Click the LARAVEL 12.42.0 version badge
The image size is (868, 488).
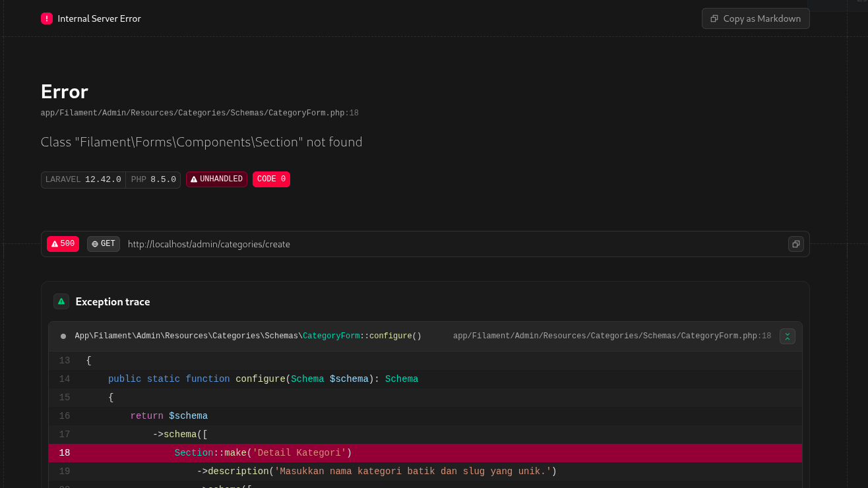point(84,179)
